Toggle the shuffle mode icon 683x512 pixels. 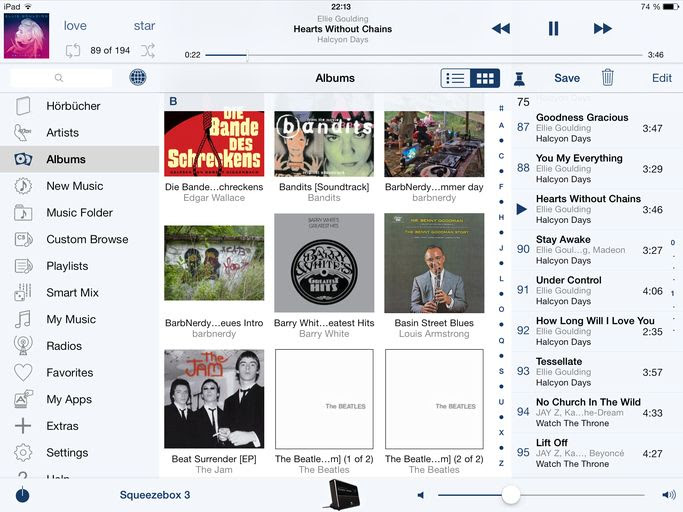coord(148,51)
